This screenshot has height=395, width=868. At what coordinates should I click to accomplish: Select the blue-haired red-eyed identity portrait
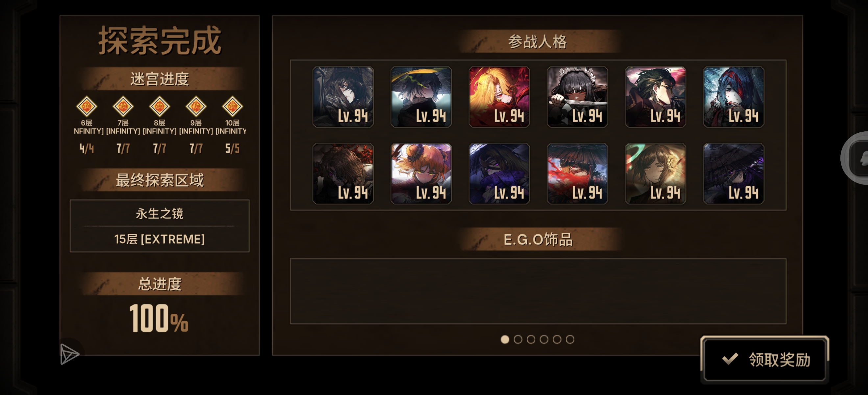click(x=734, y=97)
